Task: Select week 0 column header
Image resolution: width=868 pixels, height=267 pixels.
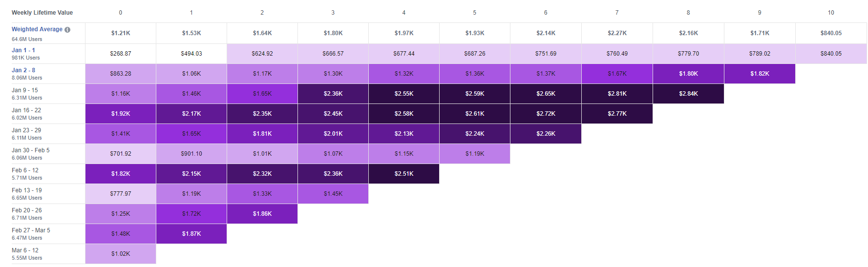Action: point(121,13)
